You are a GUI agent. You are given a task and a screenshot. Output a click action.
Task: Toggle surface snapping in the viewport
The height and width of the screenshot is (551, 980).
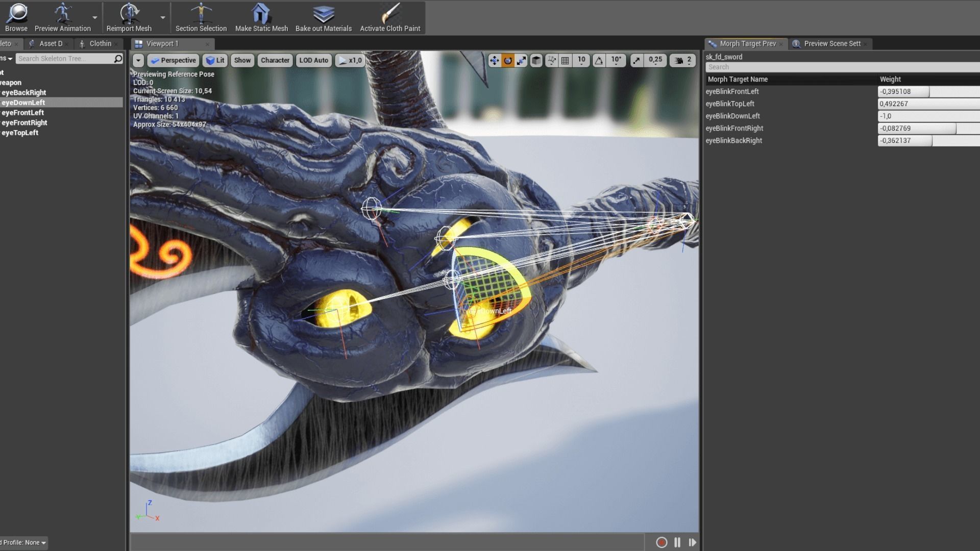[x=552, y=60]
